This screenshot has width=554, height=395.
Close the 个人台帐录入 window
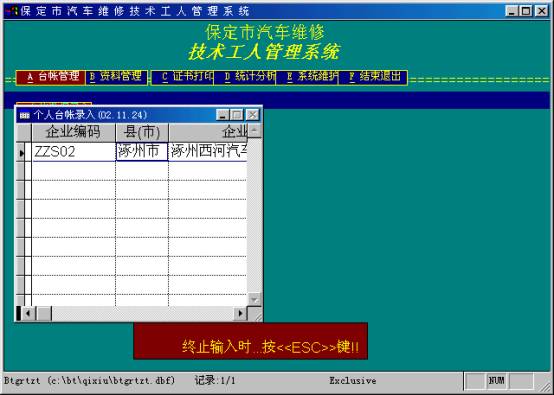tap(252, 115)
